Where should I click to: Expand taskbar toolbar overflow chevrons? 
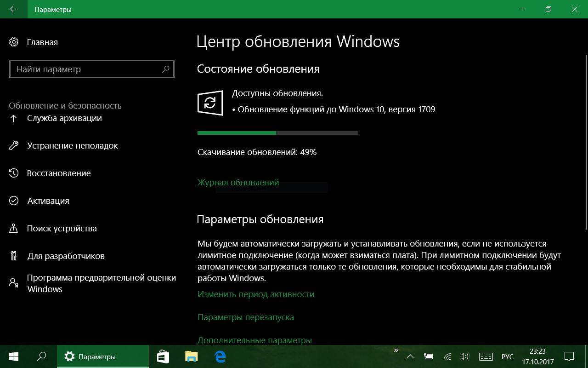[396, 351]
